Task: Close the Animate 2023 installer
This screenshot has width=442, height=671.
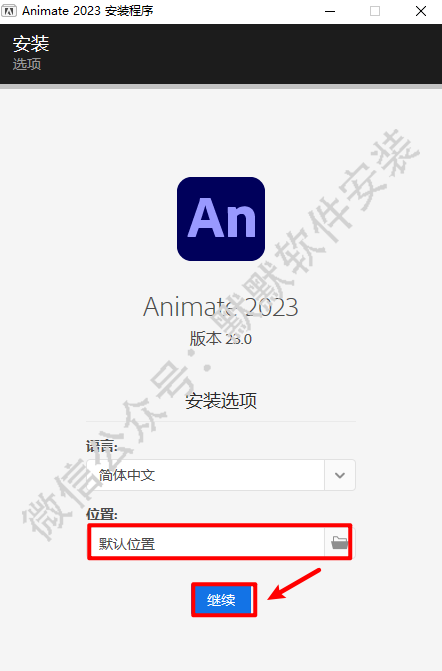Action: tap(421, 11)
